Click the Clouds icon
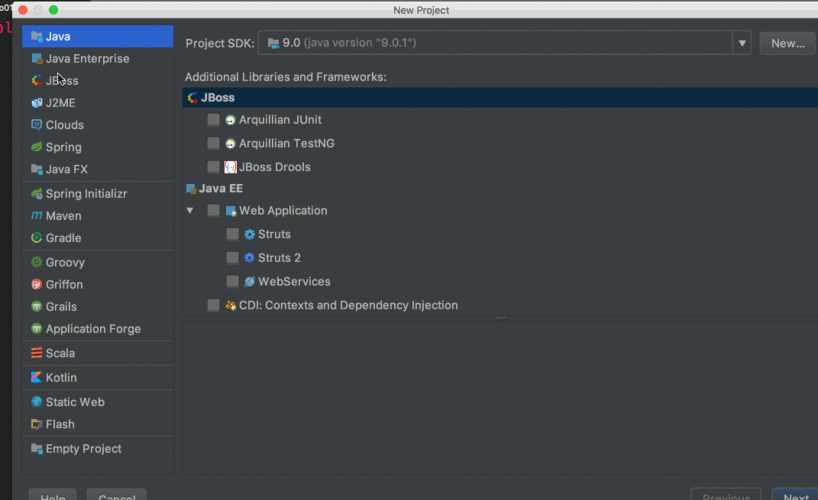 point(37,125)
